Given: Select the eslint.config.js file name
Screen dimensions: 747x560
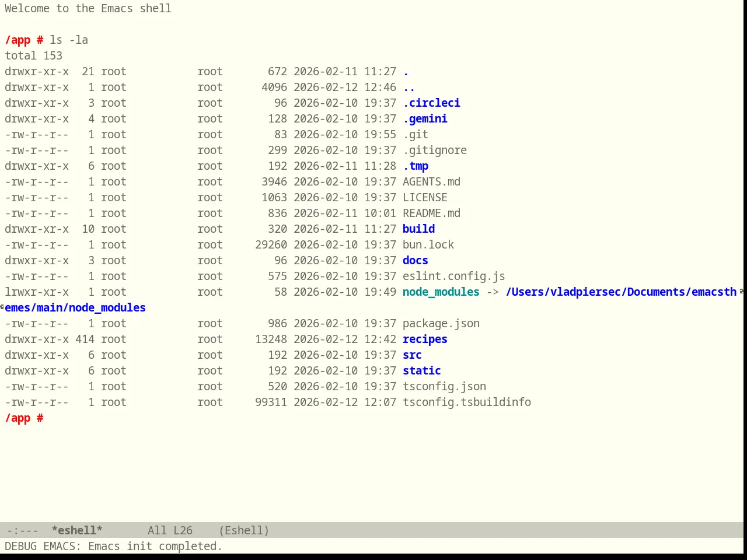Looking at the screenshot, I should click(x=454, y=276).
